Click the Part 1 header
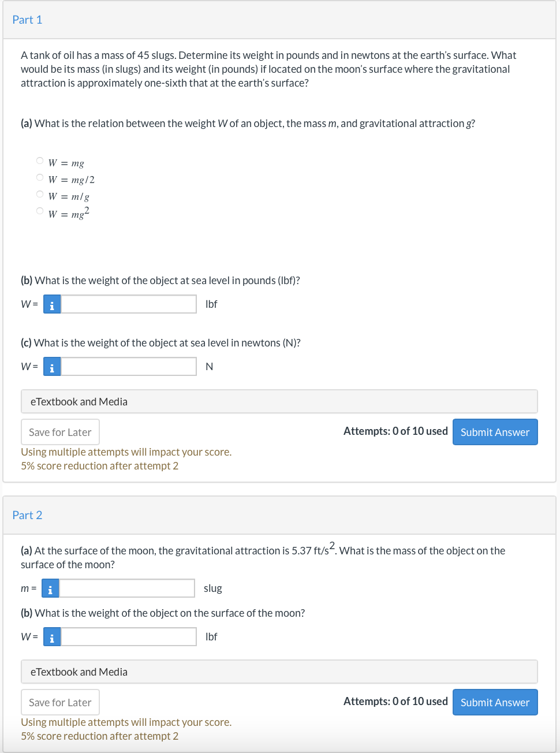This screenshot has height=753, width=560. point(28,20)
